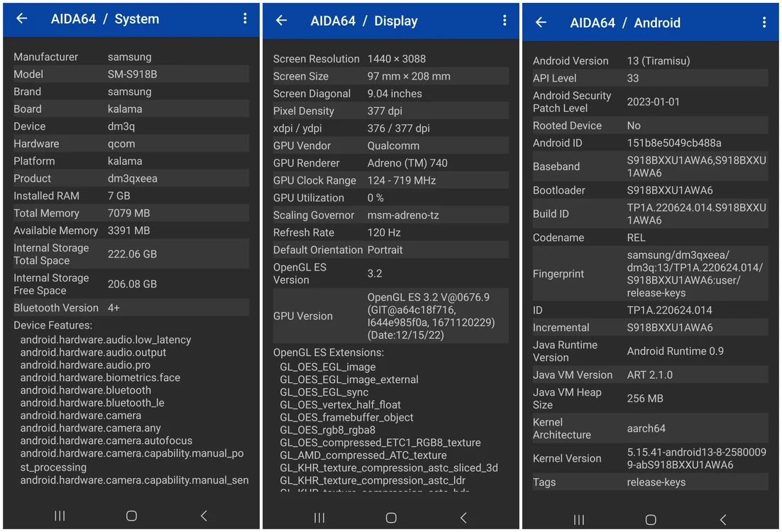Viewport: 782px width, 532px height.
Task: Select the Kernel Version row
Action: point(651,458)
